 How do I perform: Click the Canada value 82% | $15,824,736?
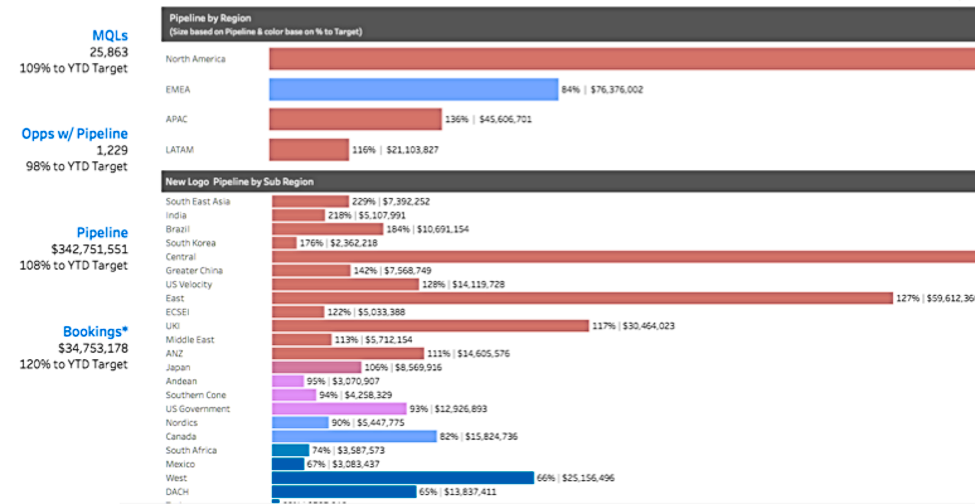pyautogui.click(x=479, y=436)
